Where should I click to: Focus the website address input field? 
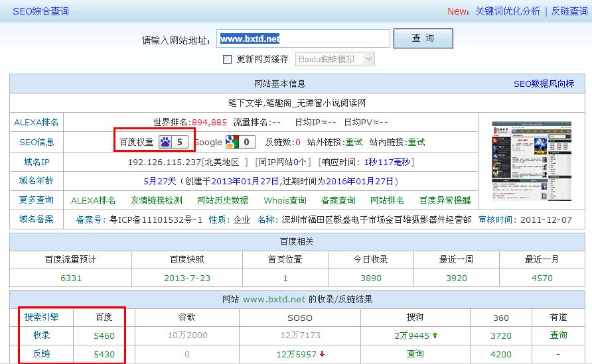[x=303, y=38]
